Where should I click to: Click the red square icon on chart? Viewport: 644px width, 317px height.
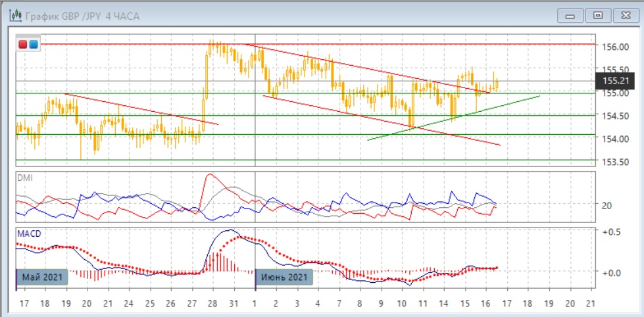pos(23,45)
